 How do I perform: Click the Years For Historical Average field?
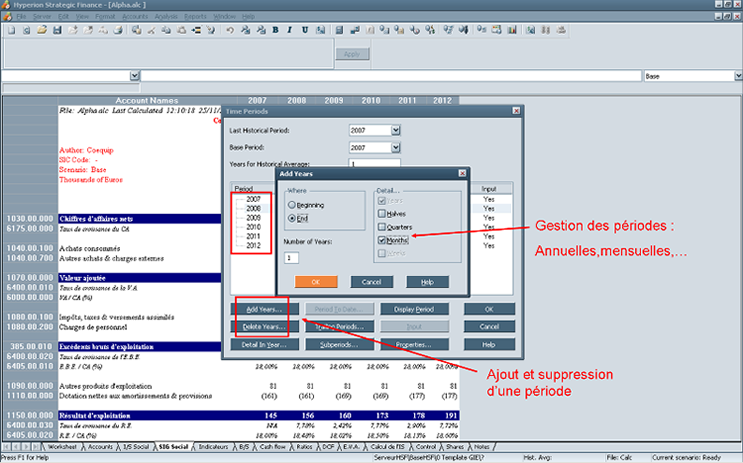click(374, 163)
